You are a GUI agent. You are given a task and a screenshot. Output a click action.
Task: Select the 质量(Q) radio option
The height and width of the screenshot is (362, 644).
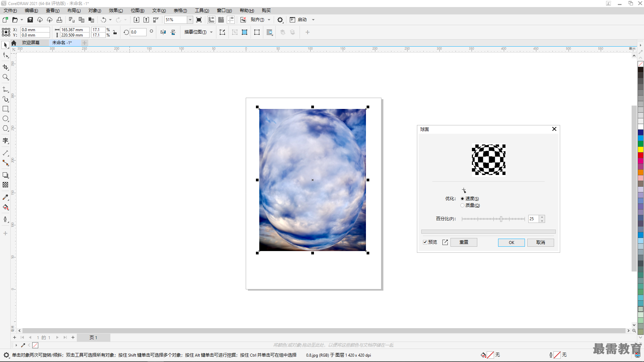tap(462, 205)
